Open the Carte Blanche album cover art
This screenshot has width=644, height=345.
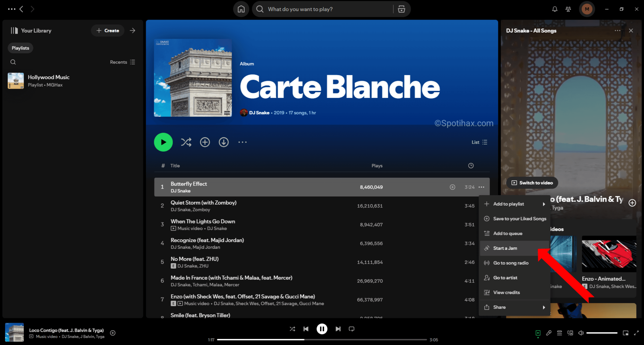[193, 78]
